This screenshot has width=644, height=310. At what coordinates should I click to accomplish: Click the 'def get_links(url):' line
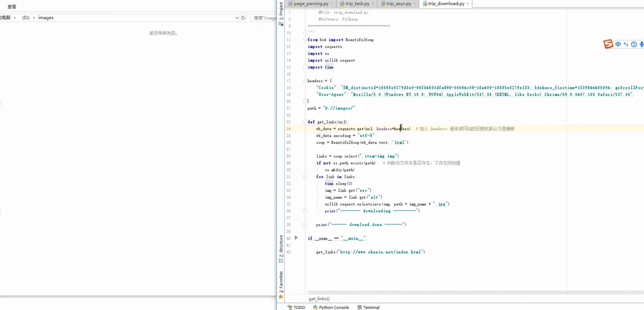[x=328, y=122]
